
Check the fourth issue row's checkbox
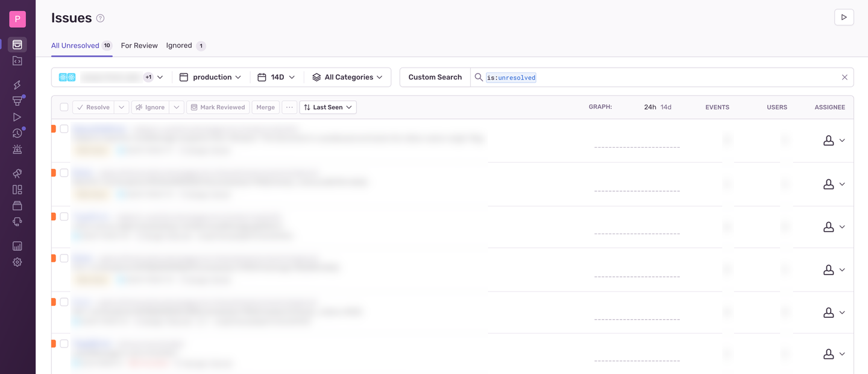pos(64,258)
